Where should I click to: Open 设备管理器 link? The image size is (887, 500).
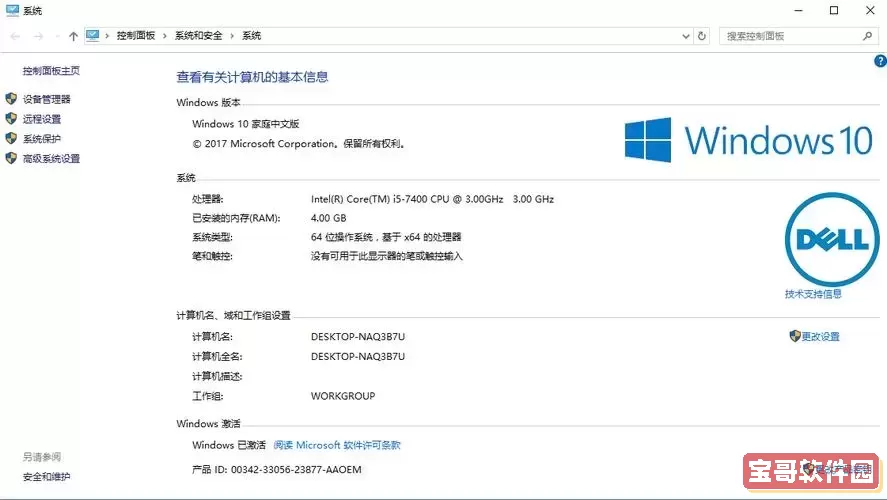tap(46, 99)
